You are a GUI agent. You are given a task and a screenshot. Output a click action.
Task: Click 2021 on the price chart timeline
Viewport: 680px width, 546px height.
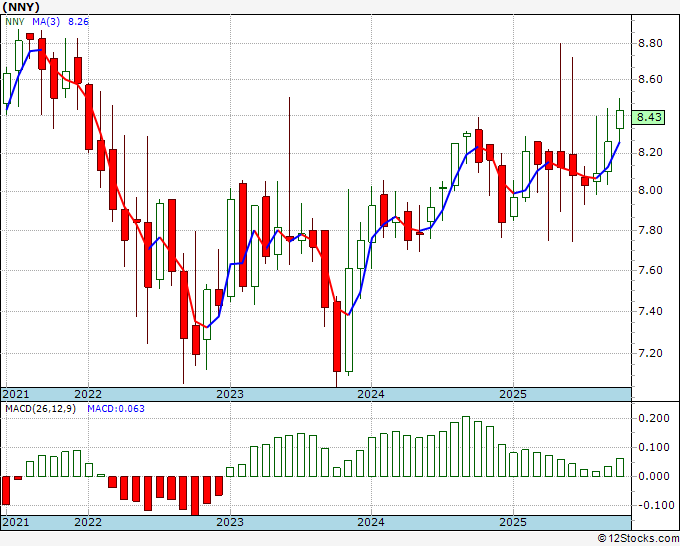point(16,394)
